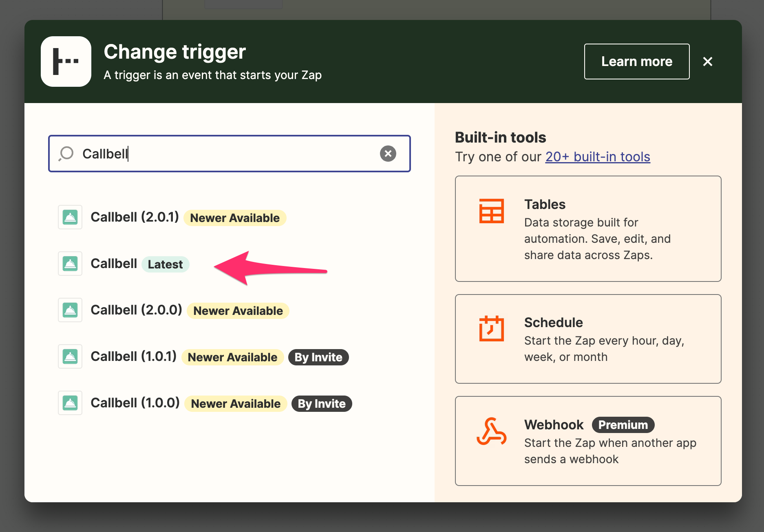Click Newer Available badge for Callbell (1.0.0)

coord(236,404)
